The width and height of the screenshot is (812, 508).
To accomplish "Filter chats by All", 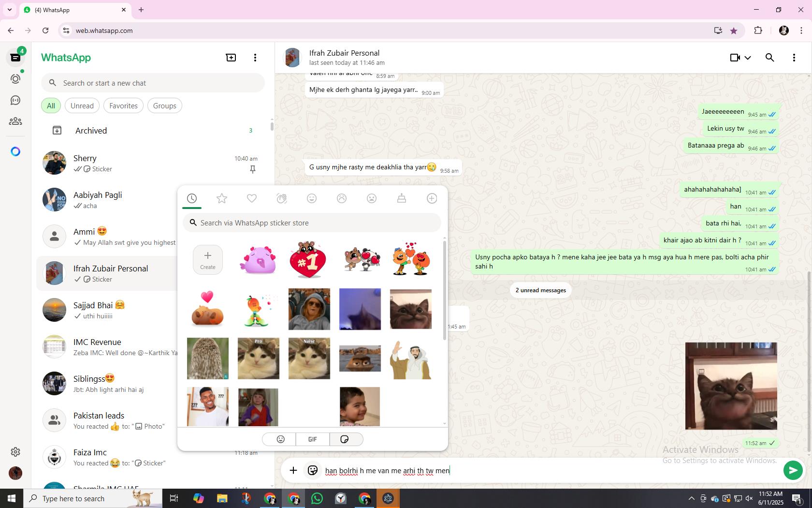I will coord(51,106).
